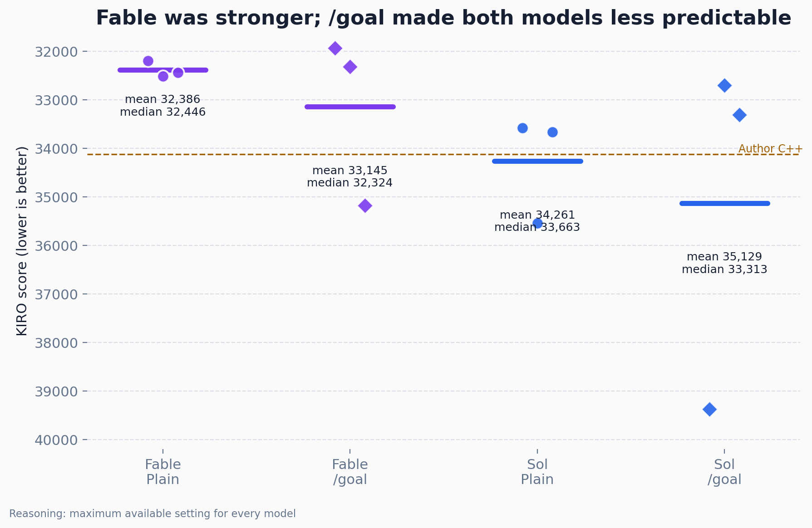
Task: Click the chart title text
Action: (x=443, y=18)
